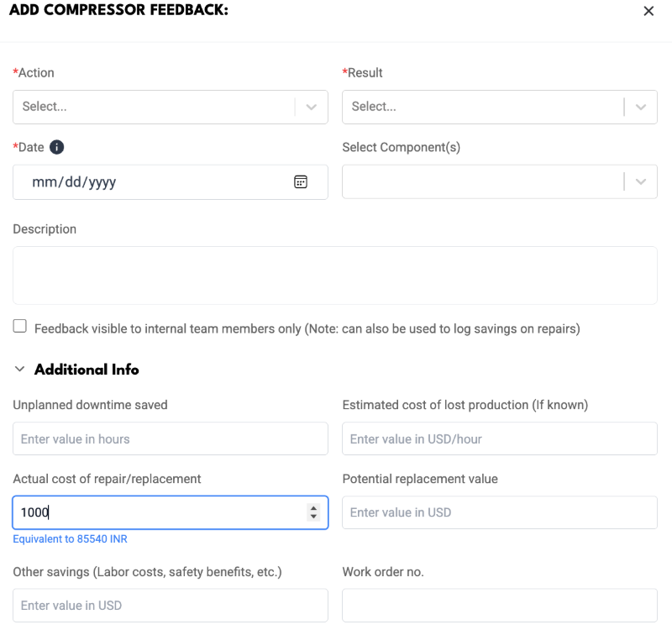Click the Action dropdown chevron arrow
Image resolution: width=672 pixels, height=630 pixels.
click(312, 108)
